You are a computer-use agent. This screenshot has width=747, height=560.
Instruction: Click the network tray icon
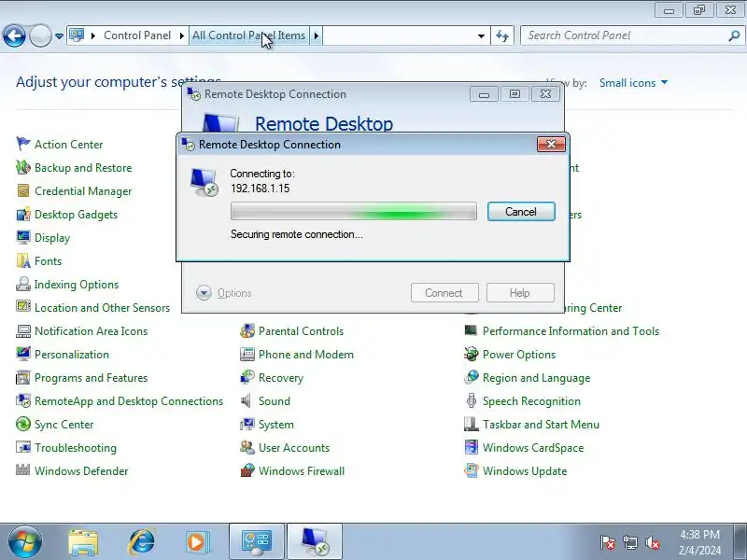pos(629,542)
